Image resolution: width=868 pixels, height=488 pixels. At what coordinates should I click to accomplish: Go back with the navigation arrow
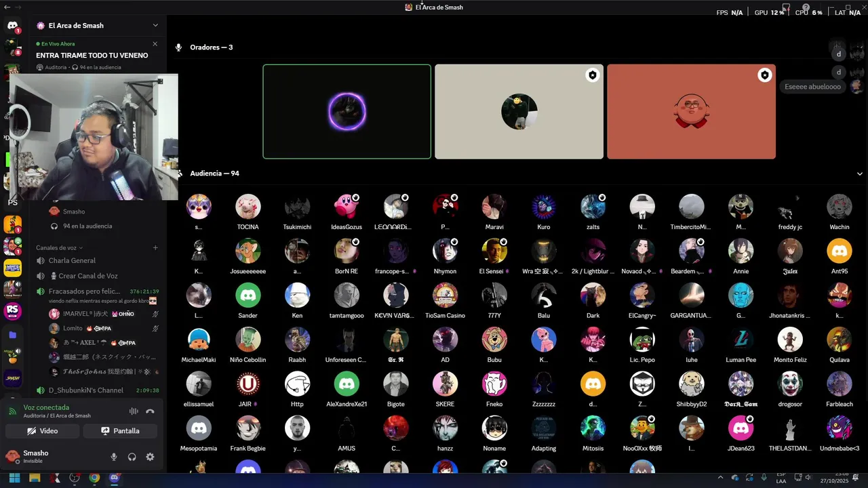tap(7, 7)
